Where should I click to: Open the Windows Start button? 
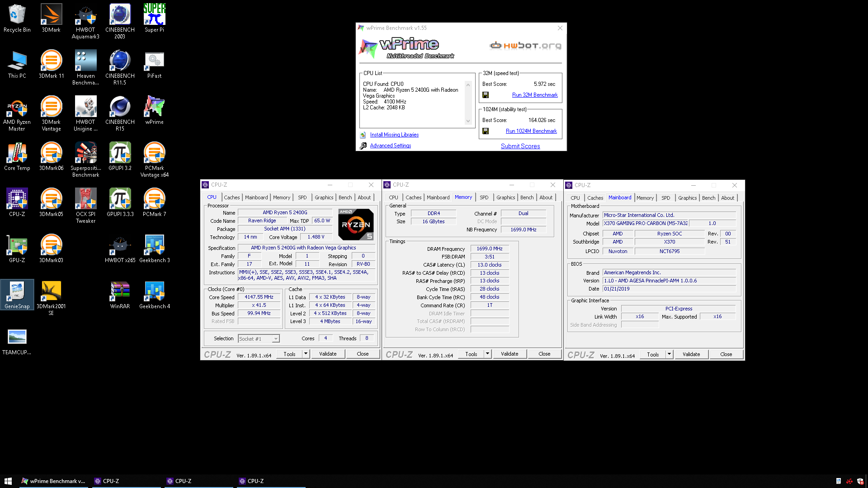[x=8, y=481]
